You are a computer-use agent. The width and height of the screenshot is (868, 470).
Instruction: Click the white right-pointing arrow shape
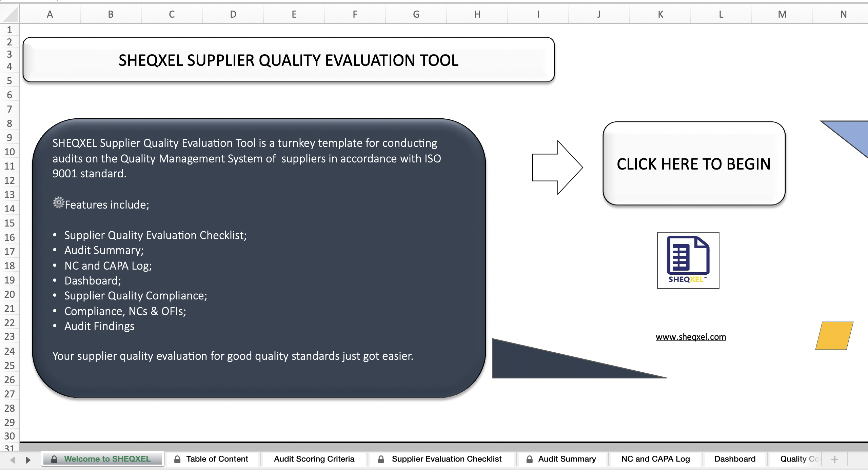[x=557, y=167]
